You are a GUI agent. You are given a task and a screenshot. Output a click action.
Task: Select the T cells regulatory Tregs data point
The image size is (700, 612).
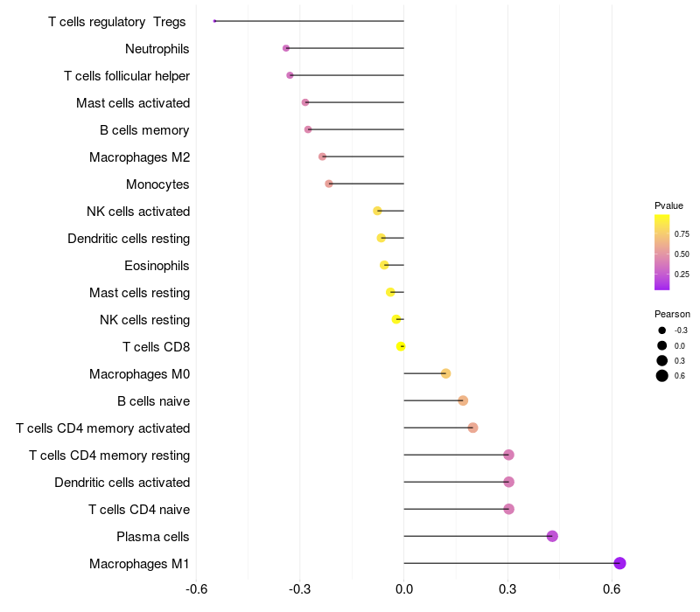[214, 21]
